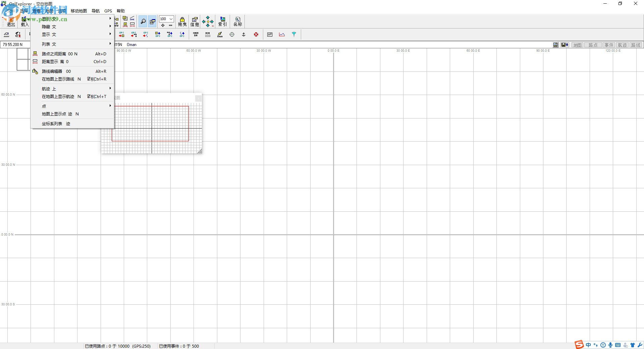644x349 pixels.
Task: Open Sogou wrench settings icon
Action: 640,345
